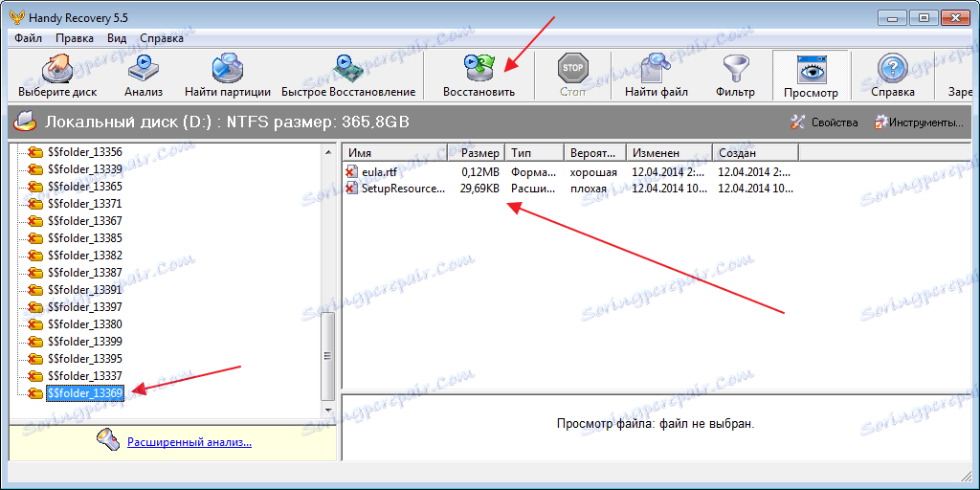Image resolution: width=980 pixels, height=490 pixels.
Task: Click the flashlight icon beside Расширенный анализ
Action: click(x=107, y=440)
